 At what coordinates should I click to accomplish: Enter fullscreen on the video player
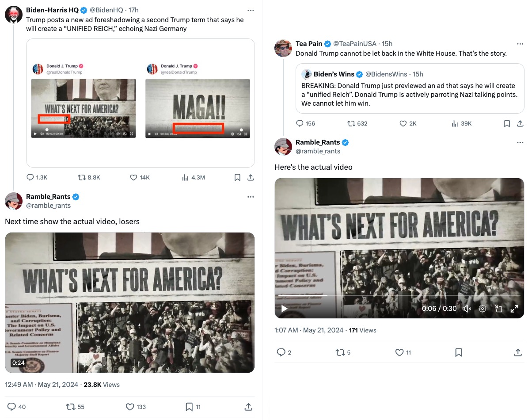[514, 309]
